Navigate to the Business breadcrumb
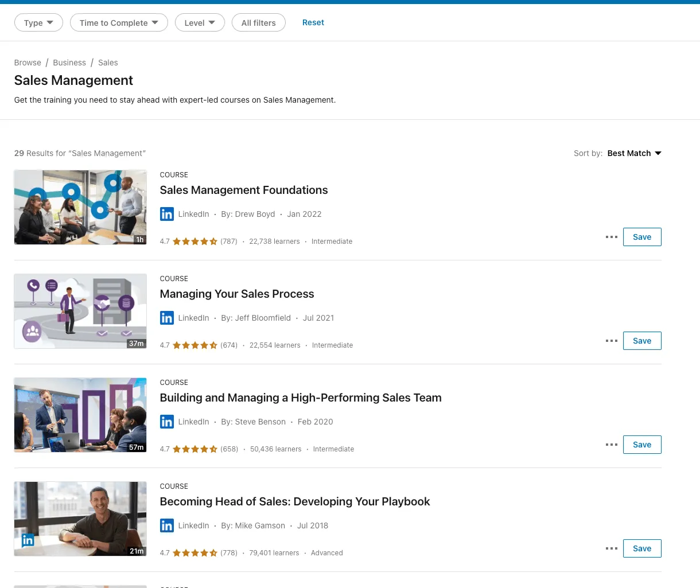 coord(69,63)
